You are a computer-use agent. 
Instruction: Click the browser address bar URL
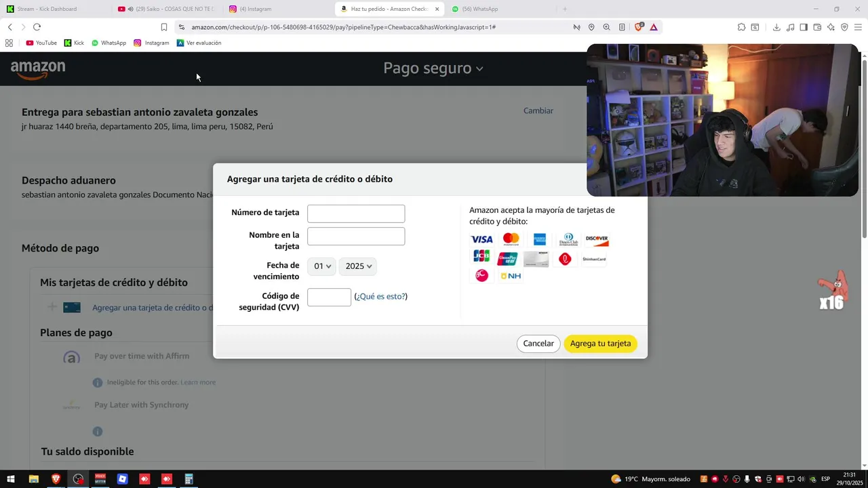tap(343, 27)
